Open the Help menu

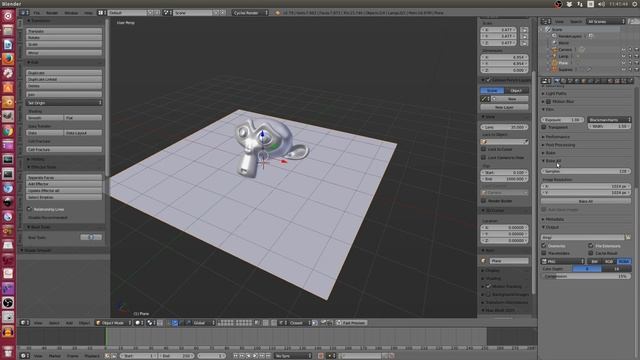pyautogui.click(x=88, y=13)
